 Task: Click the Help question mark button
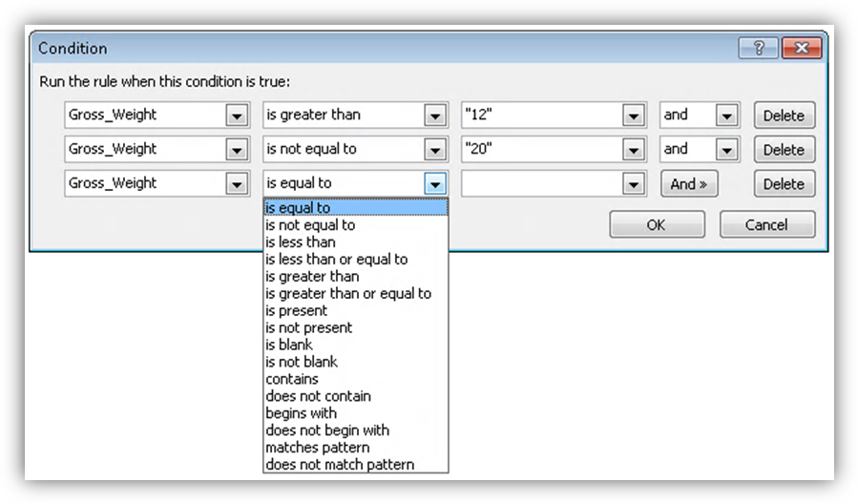click(759, 48)
